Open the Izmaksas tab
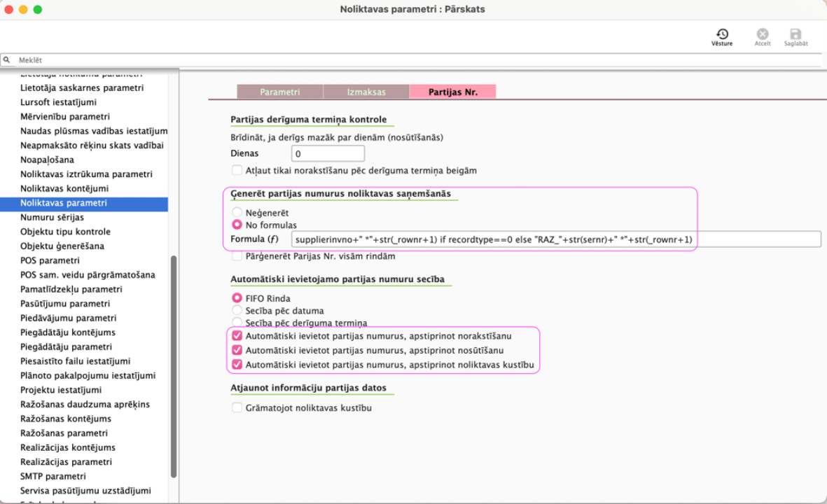Screen dimensions: 827x504 click(x=366, y=92)
